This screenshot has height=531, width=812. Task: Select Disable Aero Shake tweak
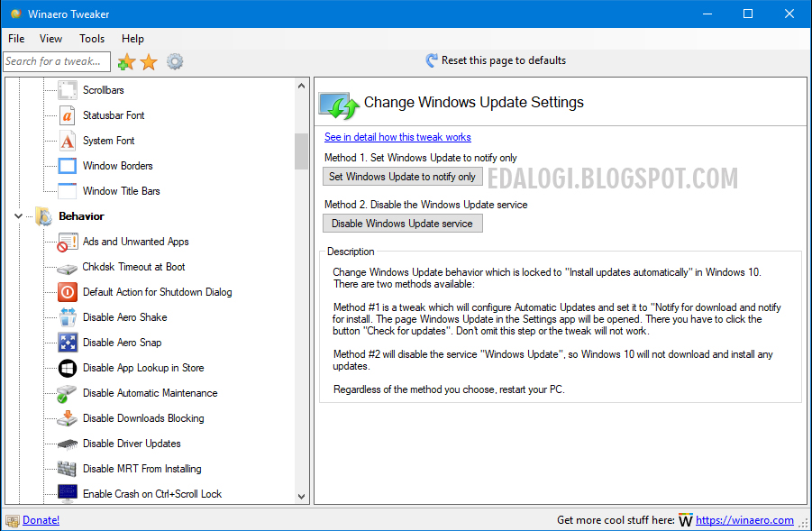tap(124, 317)
